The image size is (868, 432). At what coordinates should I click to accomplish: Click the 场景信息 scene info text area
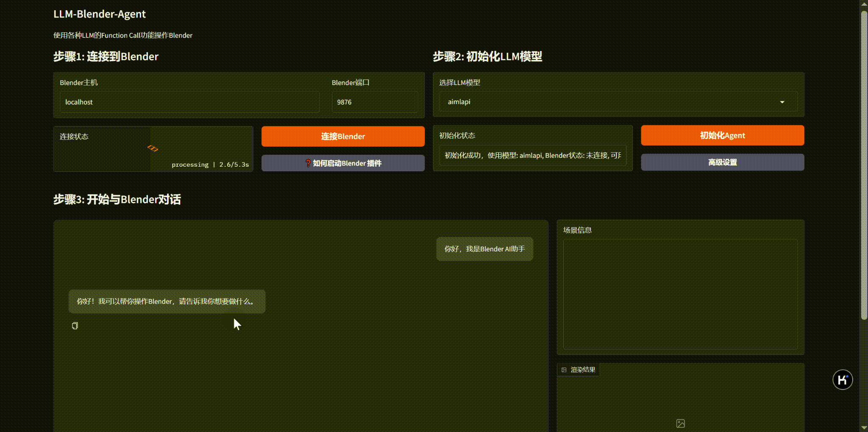click(681, 294)
